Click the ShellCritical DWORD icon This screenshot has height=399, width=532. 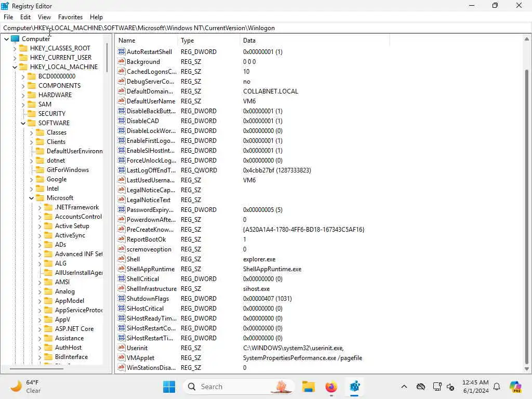coord(121,278)
